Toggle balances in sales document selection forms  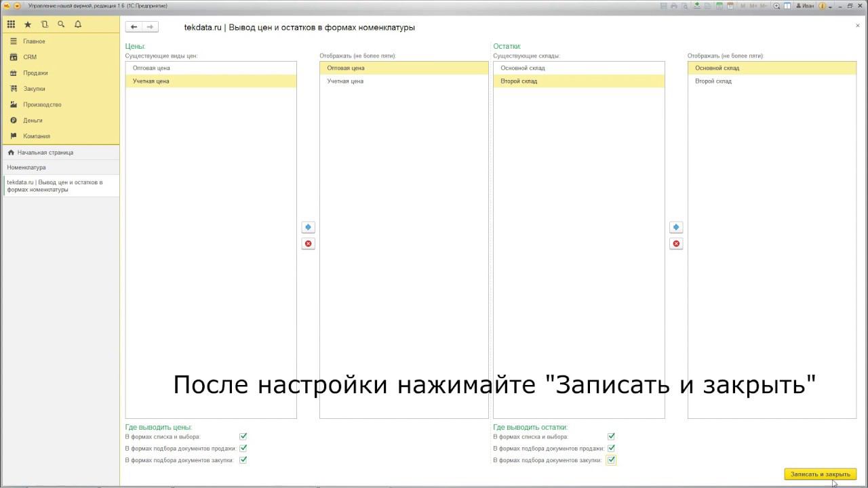click(611, 448)
